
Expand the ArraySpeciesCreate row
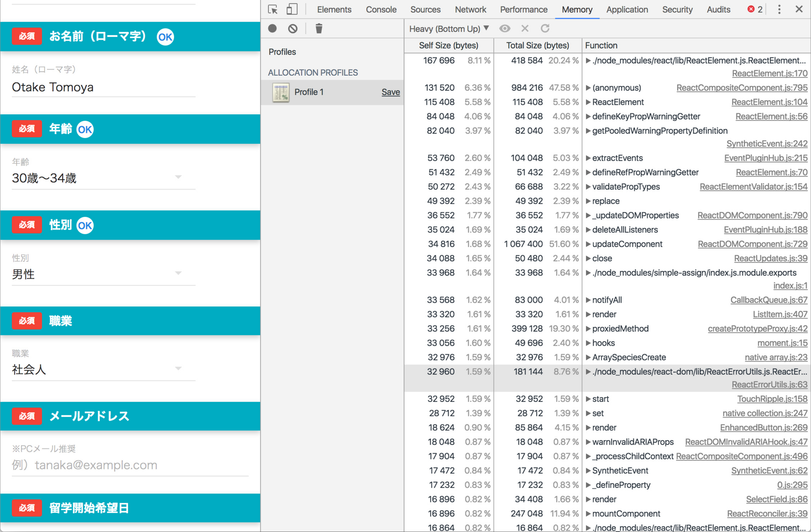click(588, 357)
